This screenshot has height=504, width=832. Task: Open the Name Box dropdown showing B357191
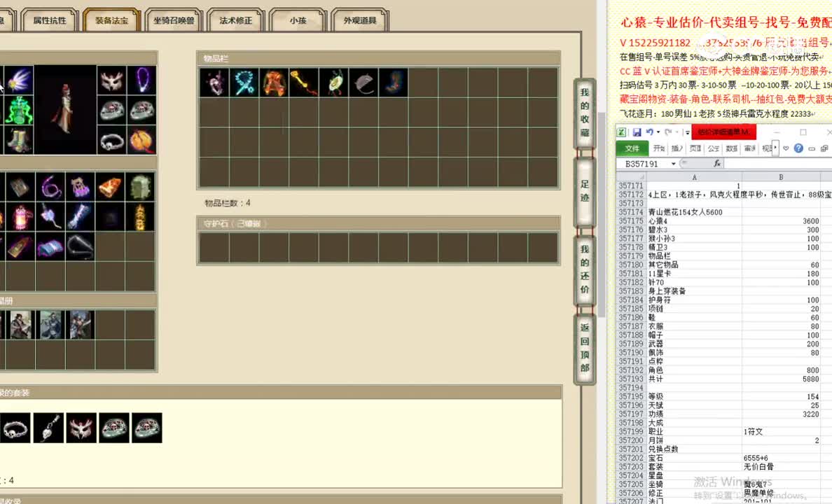pos(672,162)
